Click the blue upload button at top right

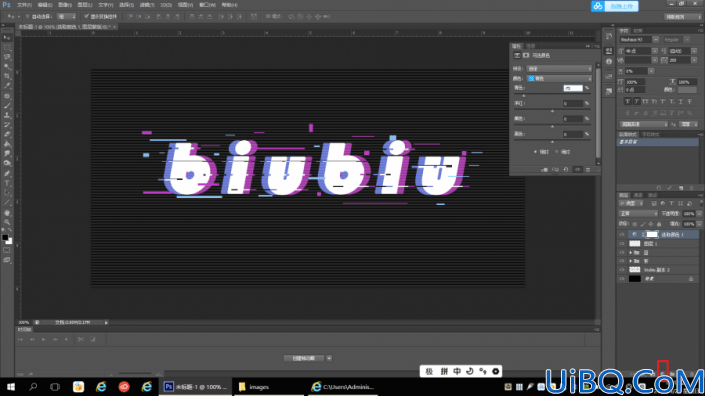pyautogui.click(x=615, y=6)
